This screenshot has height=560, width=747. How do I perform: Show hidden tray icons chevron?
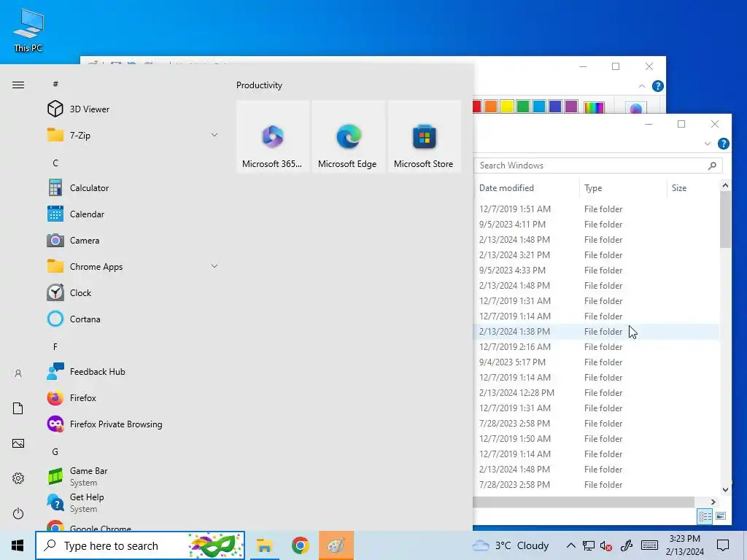tap(570, 545)
